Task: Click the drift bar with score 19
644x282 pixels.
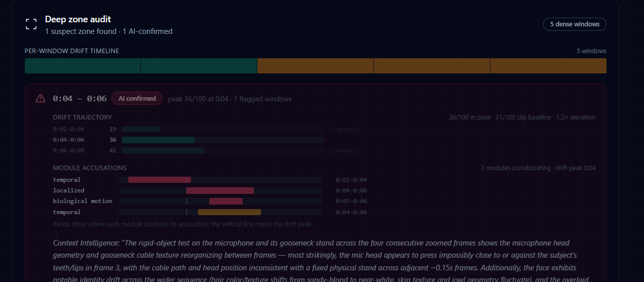Action: pos(223,129)
